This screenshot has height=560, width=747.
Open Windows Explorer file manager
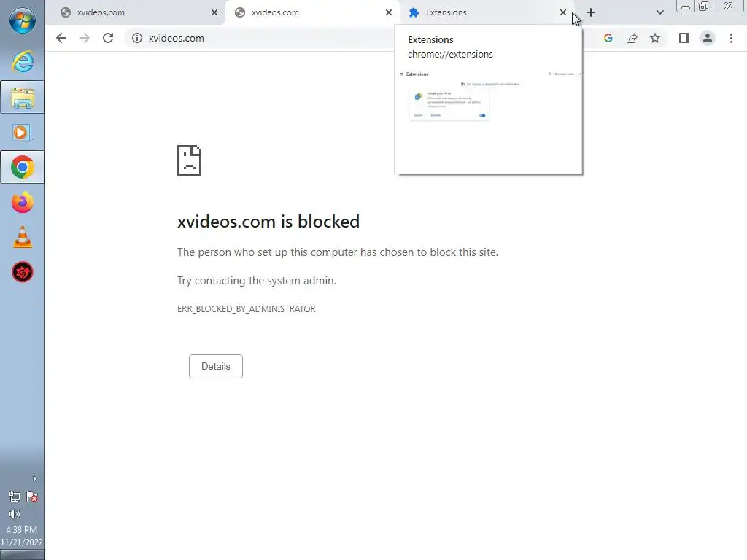[23, 97]
